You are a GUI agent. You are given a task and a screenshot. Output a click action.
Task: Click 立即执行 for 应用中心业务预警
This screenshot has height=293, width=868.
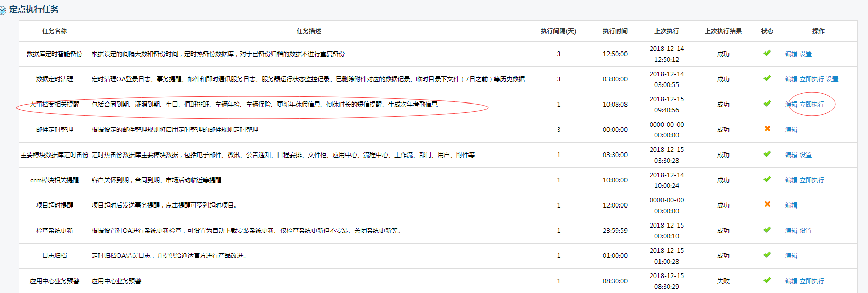(811, 281)
